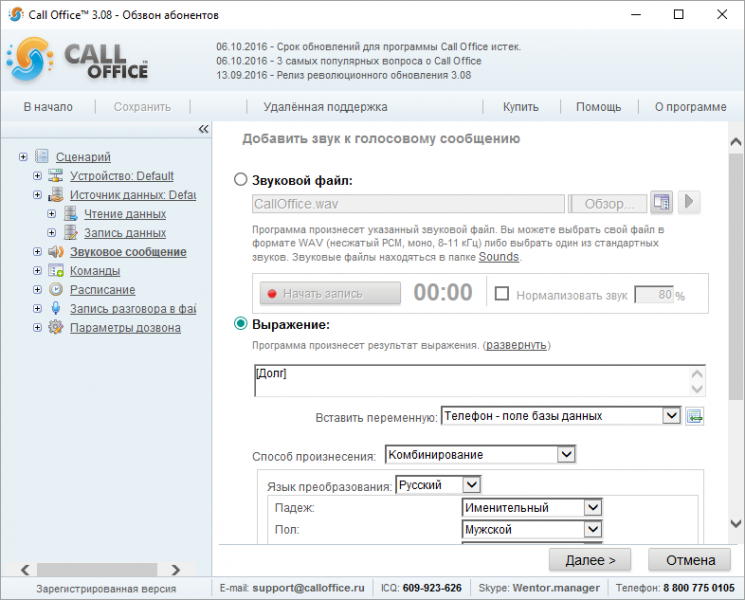Click the Звуковое сообщение speaker icon
Viewport: 745px width, 600px height.
point(56,252)
